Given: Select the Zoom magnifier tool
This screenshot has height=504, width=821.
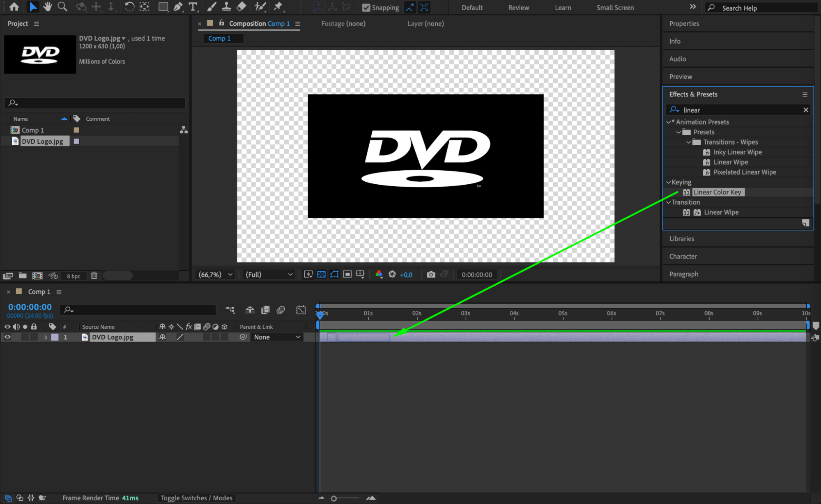Looking at the screenshot, I should [x=62, y=7].
